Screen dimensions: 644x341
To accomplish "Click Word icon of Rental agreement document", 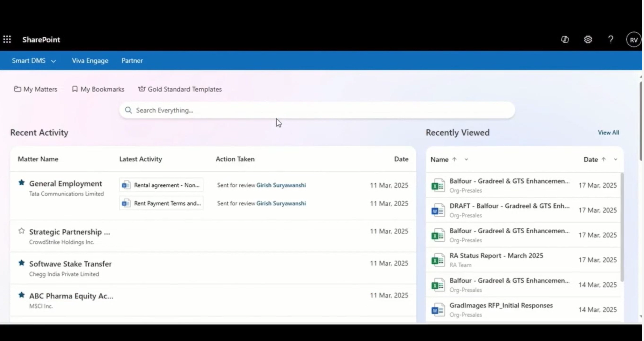I will [126, 185].
